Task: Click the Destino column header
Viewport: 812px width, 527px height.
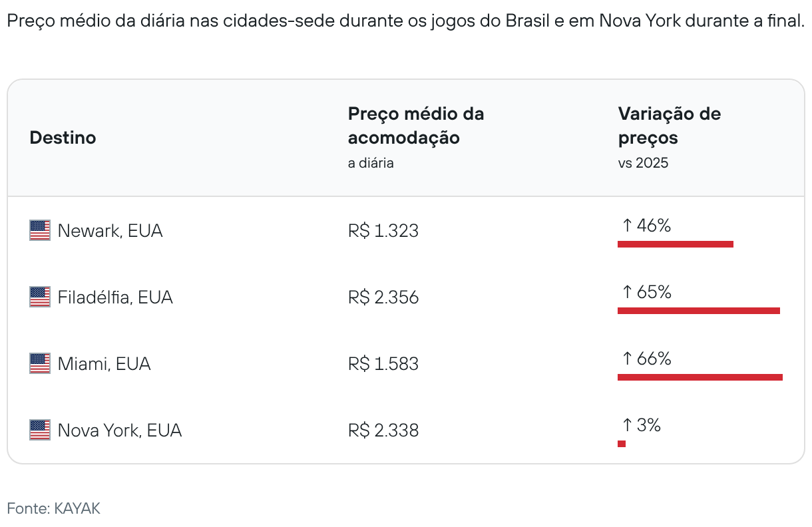Action: pyautogui.click(x=63, y=138)
